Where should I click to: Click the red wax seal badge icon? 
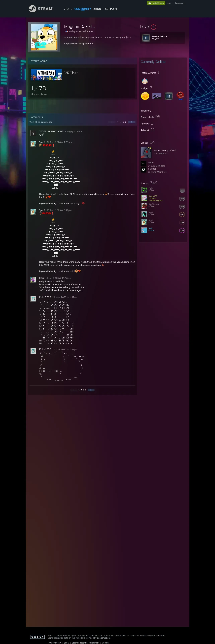(x=180, y=96)
